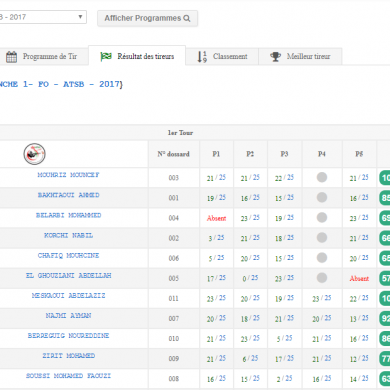Click dossard number 008
The height and width of the screenshot is (390, 390).
coord(173,379)
